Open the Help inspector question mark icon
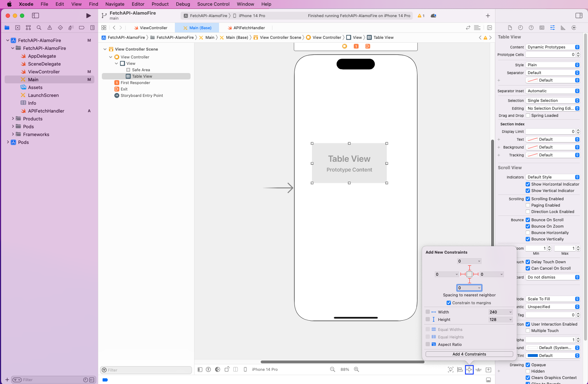This screenshot has height=384, width=588. pos(531,27)
